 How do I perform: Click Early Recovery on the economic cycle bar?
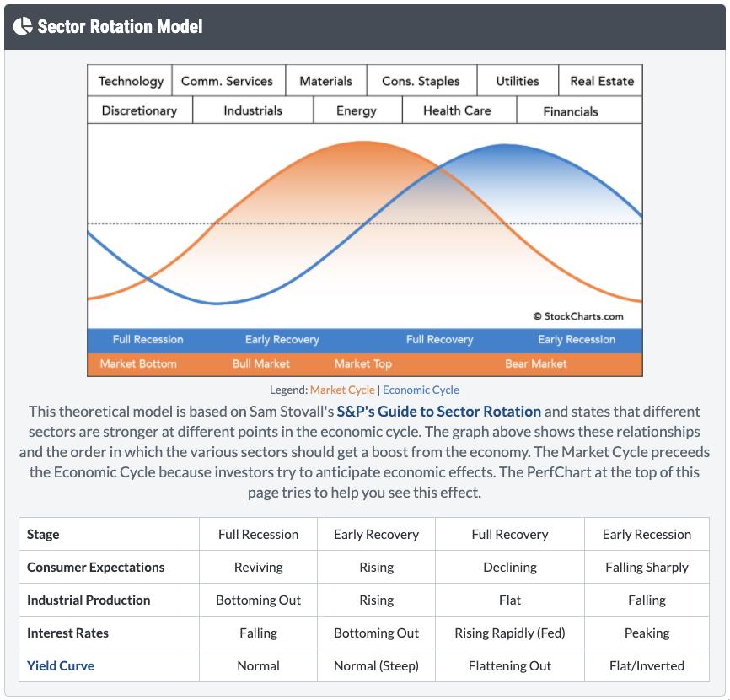282,340
